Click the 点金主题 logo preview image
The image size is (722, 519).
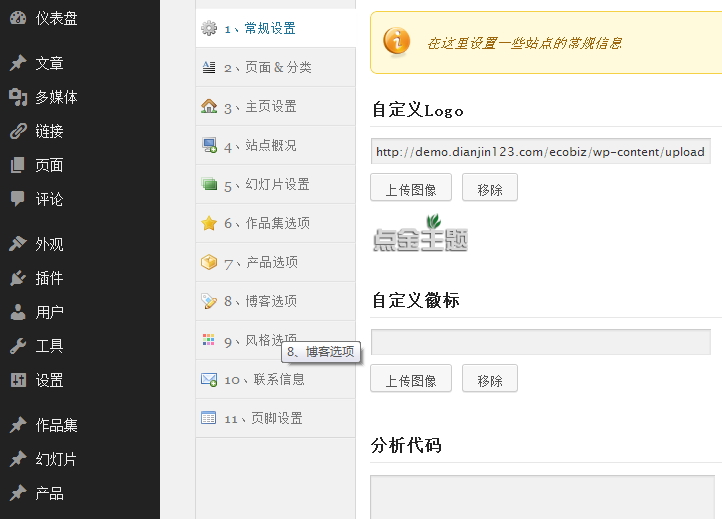pos(420,233)
